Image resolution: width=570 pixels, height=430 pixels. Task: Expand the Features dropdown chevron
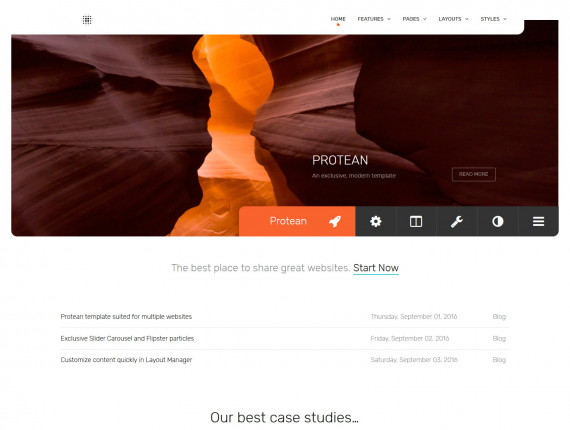pyautogui.click(x=389, y=19)
